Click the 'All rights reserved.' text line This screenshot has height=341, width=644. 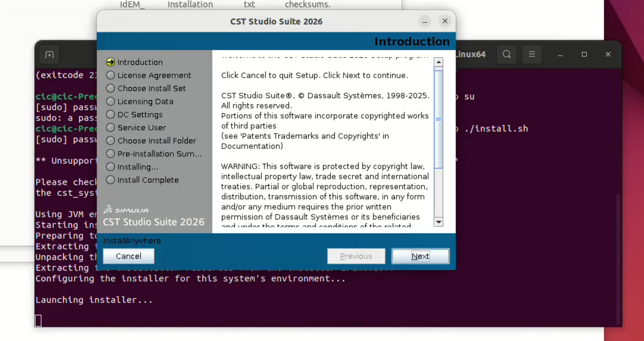point(256,106)
